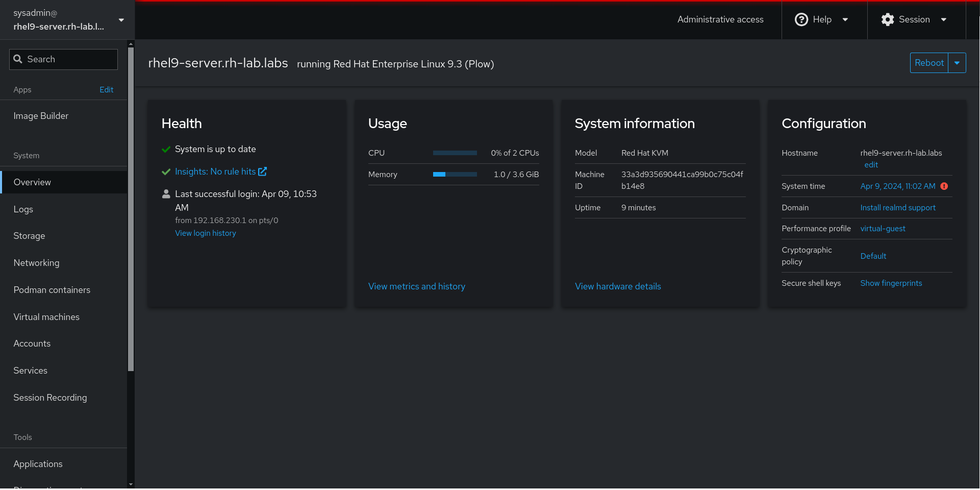
Task: Click View hardware details link
Action: tap(618, 286)
